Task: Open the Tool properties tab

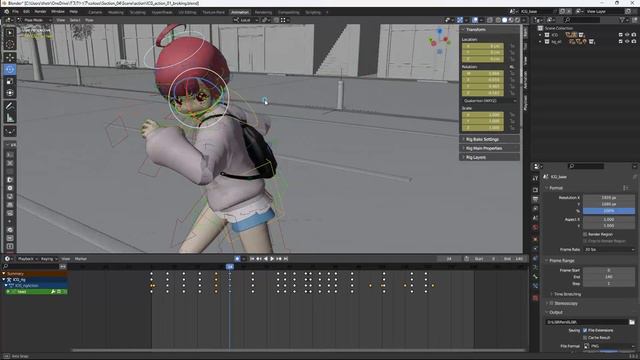Action: coord(536,178)
